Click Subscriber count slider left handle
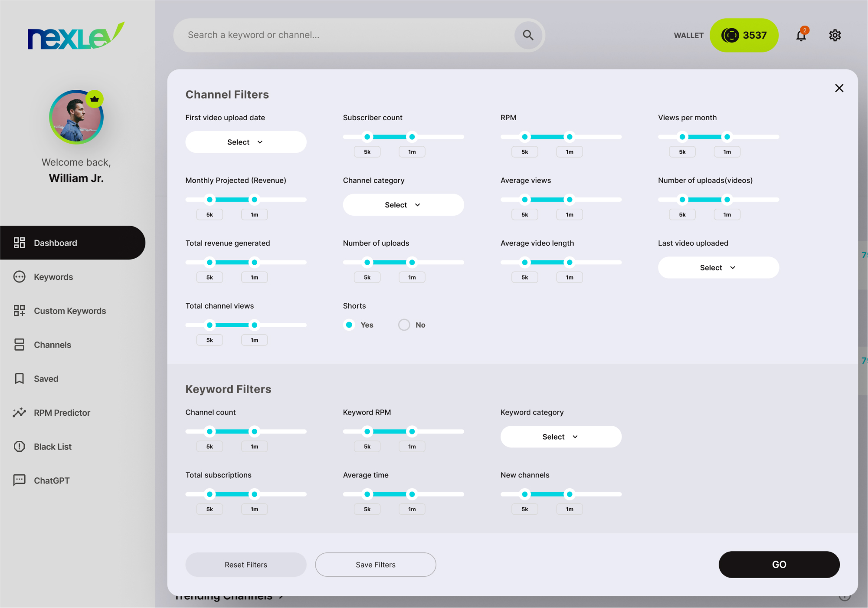Viewport: 868px width, 608px height. [x=367, y=137]
